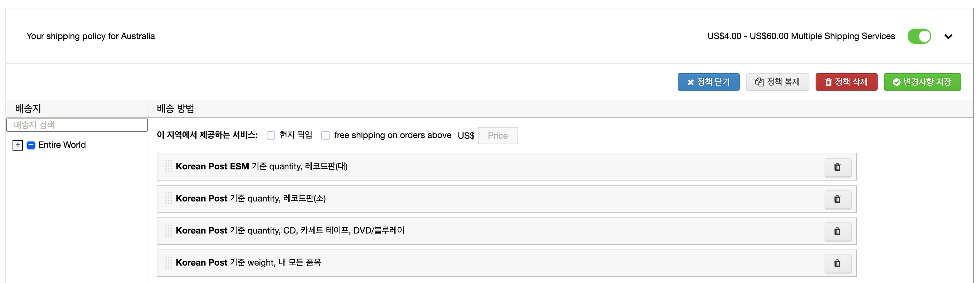The height and width of the screenshot is (283, 980).
Task: Click drag handle of CD, 카세트 테이프 row
Action: point(169,230)
